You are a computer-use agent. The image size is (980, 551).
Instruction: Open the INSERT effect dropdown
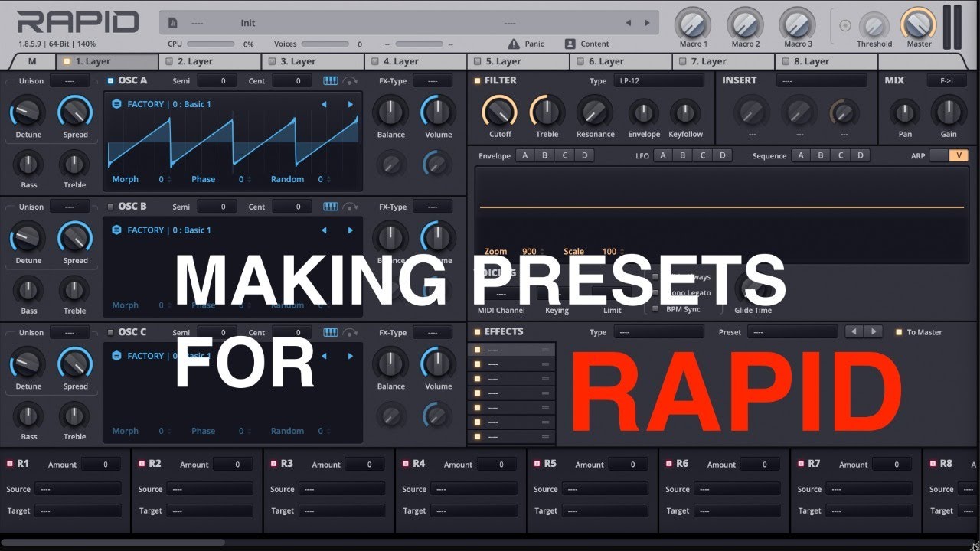(x=822, y=80)
